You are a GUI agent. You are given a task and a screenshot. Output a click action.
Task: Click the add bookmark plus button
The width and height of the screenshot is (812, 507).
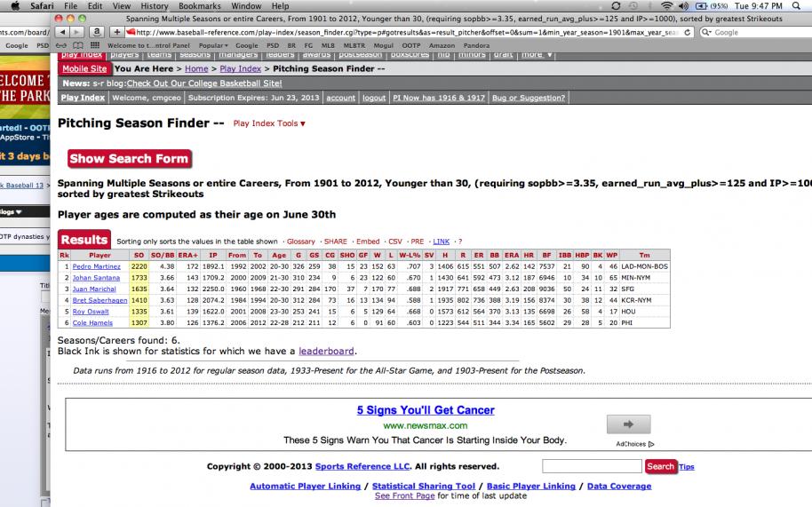(116, 32)
